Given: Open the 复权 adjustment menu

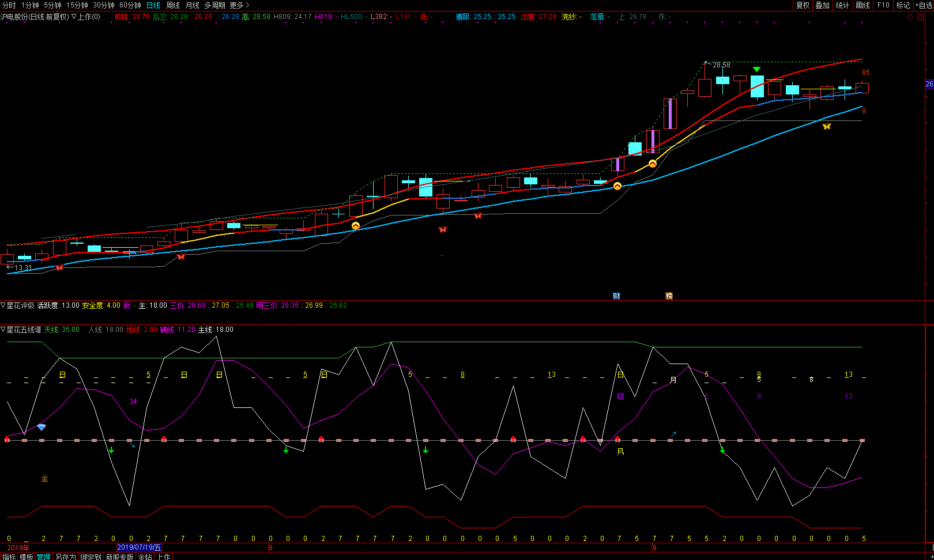Looking at the screenshot, I should [x=803, y=5].
